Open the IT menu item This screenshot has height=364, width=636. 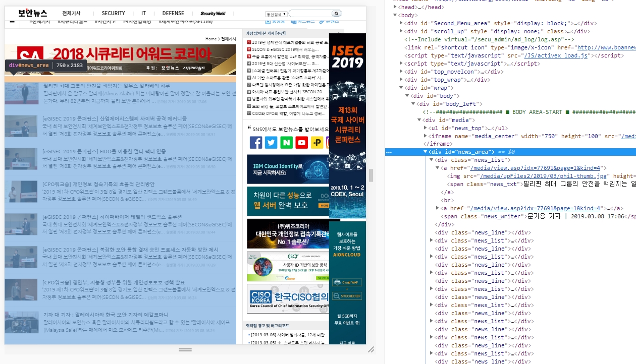click(143, 14)
